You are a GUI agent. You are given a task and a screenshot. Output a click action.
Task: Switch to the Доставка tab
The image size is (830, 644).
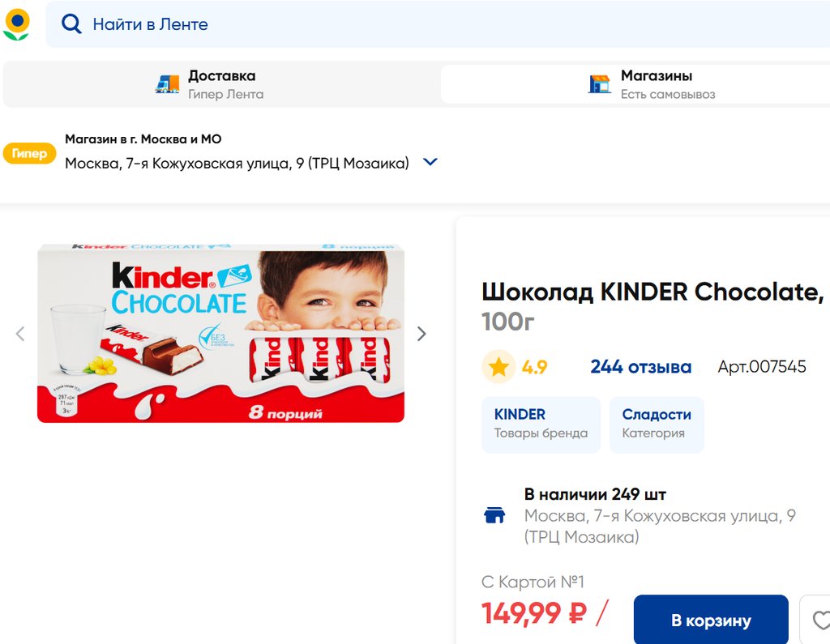pos(221,84)
